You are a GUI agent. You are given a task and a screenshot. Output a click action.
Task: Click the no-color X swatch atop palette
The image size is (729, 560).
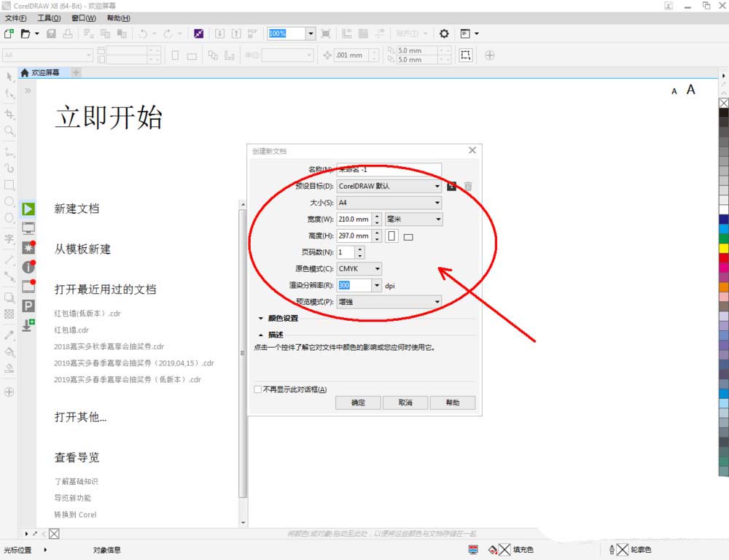724,103
